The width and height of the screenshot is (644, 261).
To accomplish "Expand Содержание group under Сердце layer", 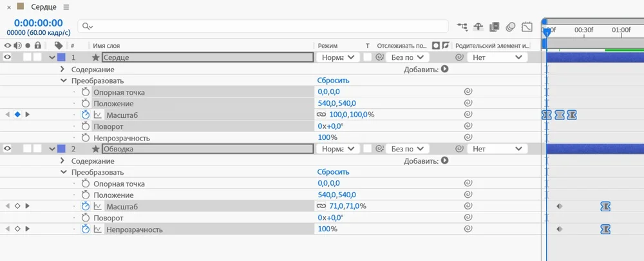I will click(x=62, y=69).
